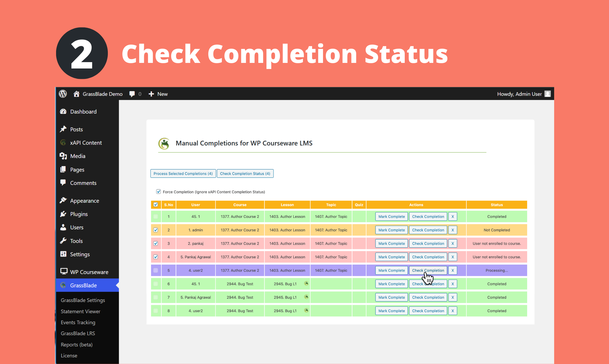Click the Appearance brush icon
The image size is (609, 364).
pyautogui.click(x=63, y=200)
